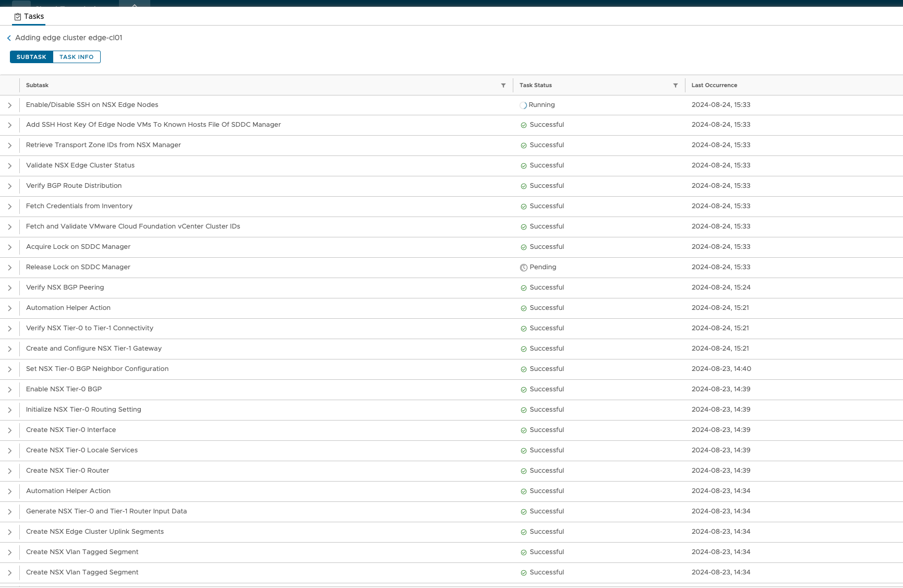Click Create NSX Tier-0 Router subtask text

[x=68, y=471]
